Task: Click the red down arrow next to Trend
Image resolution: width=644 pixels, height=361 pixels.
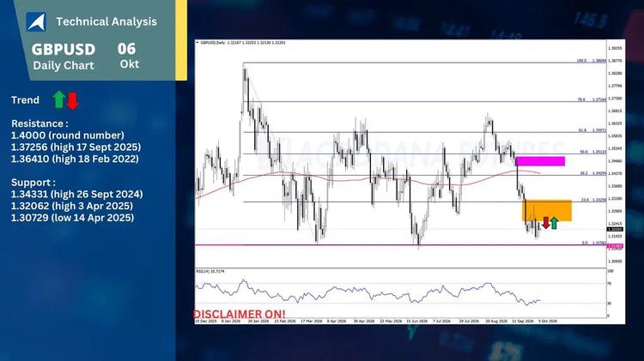Action: point(73,101)
